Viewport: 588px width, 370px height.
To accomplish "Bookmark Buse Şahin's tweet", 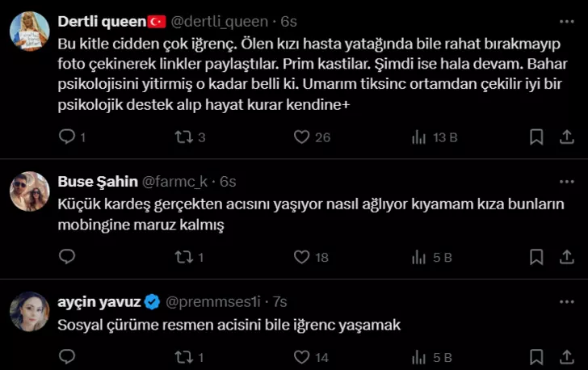I will point(536,257).
